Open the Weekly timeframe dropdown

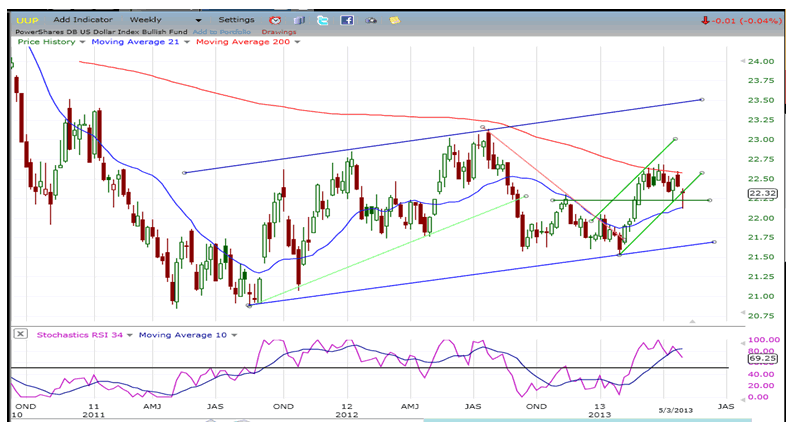pos(197,19)
